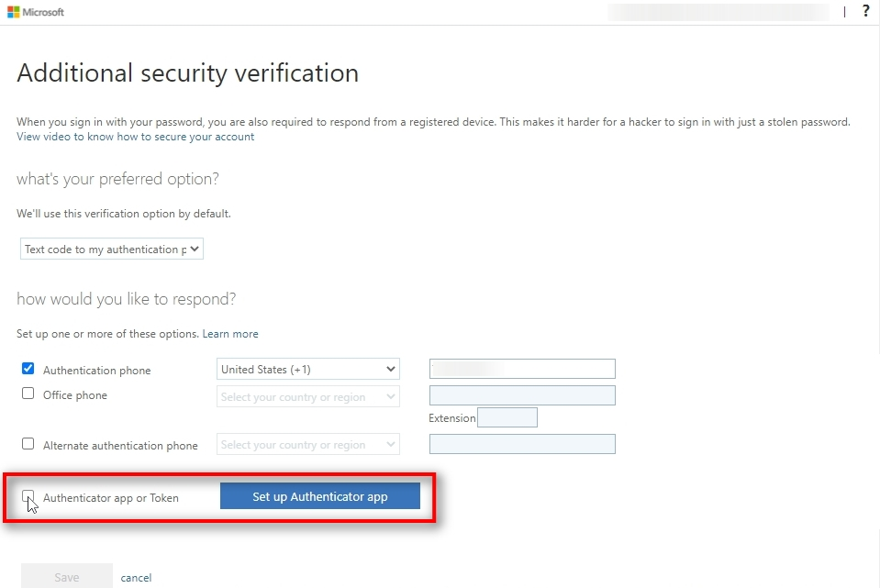Expand the United States (+1) country dropdown

[x=308, y=369]
